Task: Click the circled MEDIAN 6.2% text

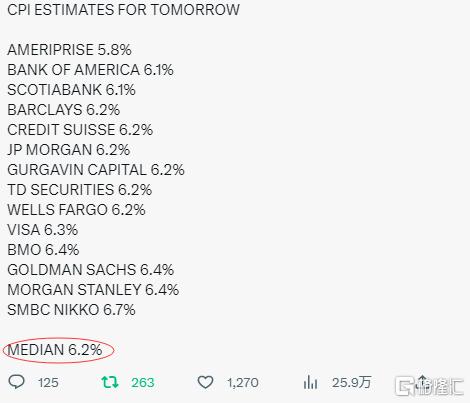Action: pos(55,350)
